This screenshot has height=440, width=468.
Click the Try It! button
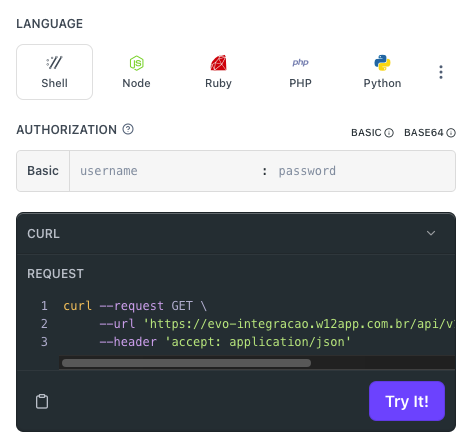[x=407, y=401]
